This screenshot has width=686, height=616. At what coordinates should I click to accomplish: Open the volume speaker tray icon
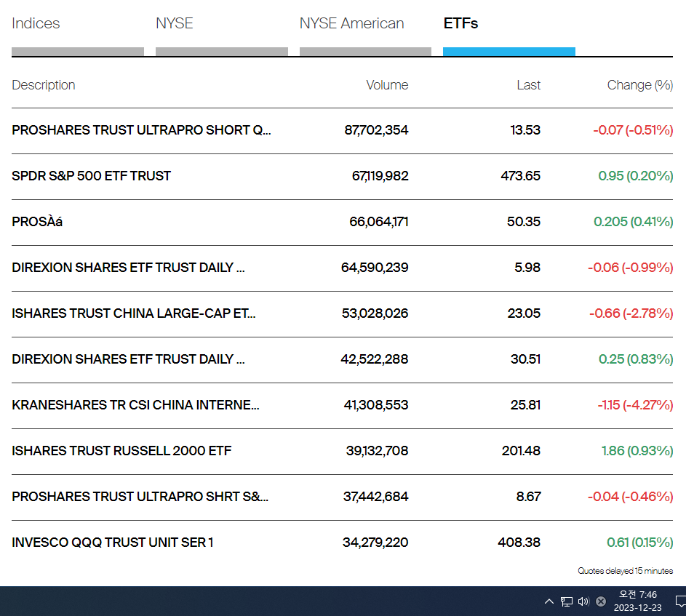pos(583,601)
